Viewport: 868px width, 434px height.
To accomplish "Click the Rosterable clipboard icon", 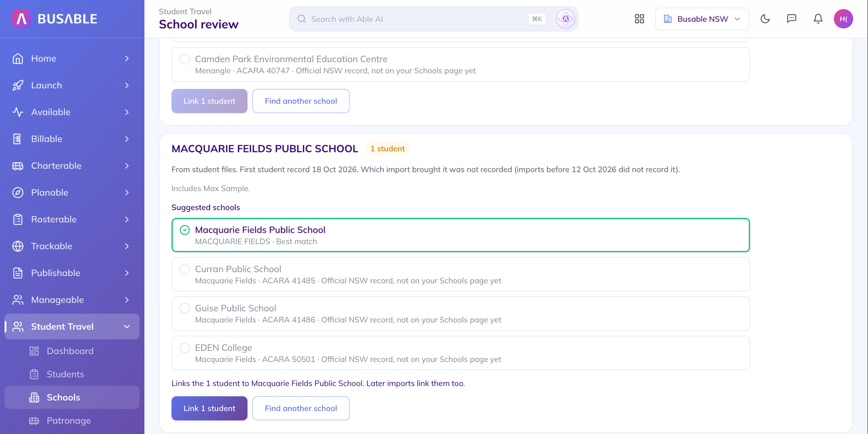I will [x=18, y=219].
